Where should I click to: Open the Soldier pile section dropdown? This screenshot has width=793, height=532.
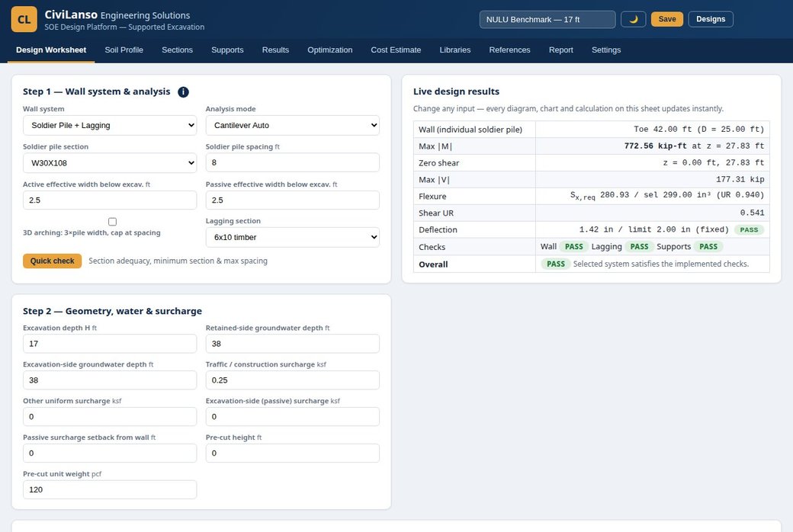(110, 163)
